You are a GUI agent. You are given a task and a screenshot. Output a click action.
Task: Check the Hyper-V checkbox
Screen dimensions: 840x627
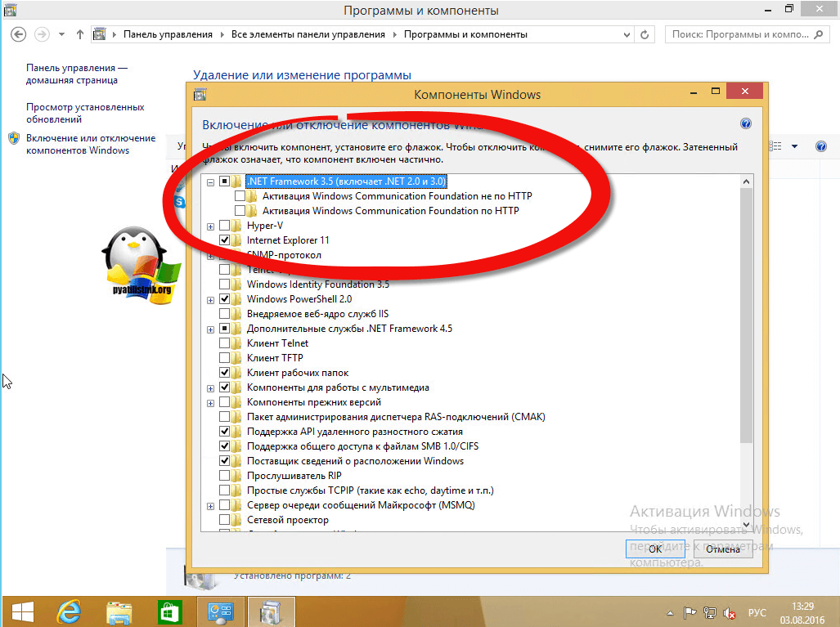point(224,226)
